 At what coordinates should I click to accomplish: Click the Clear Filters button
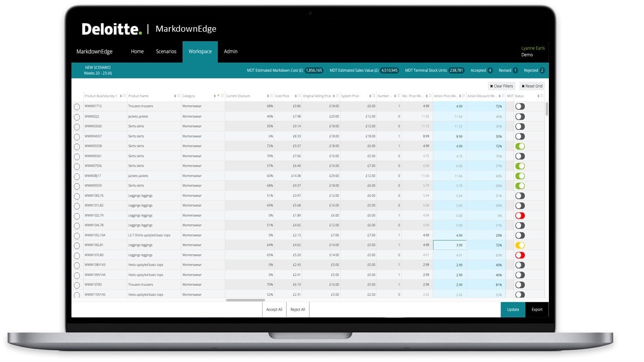pyautogui.click(x=502, y=86)
